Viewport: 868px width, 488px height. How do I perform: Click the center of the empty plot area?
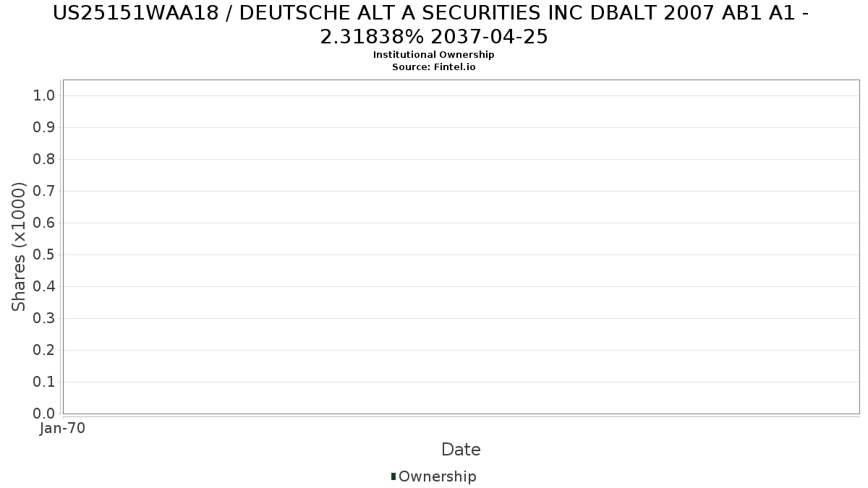[461, 247]
